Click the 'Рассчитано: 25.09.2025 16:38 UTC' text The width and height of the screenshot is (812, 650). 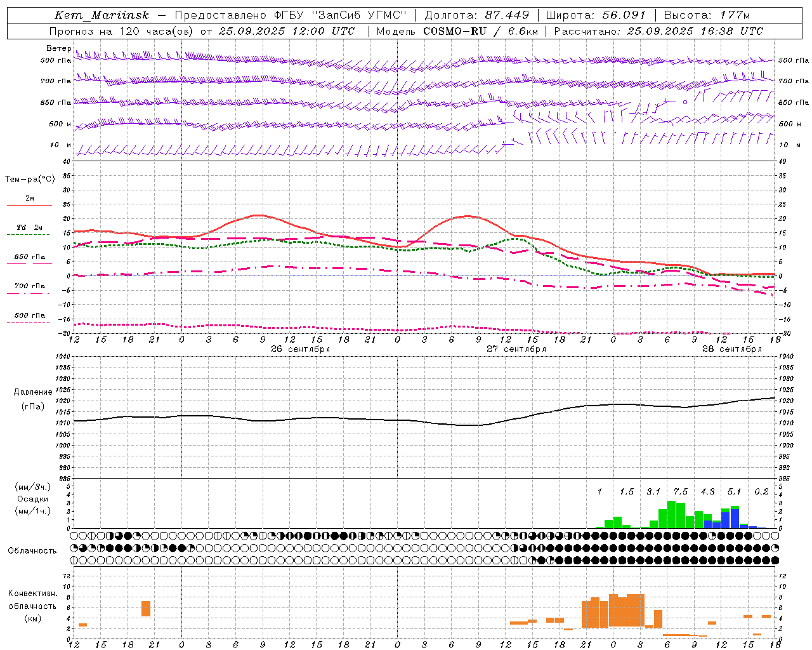(658, 31)
